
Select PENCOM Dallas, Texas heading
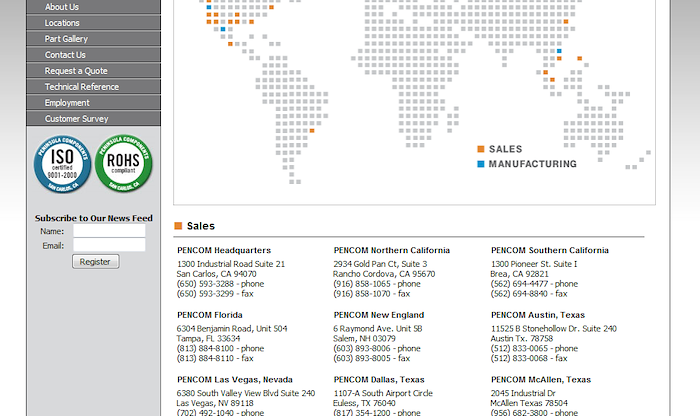[x=379, y=380]
